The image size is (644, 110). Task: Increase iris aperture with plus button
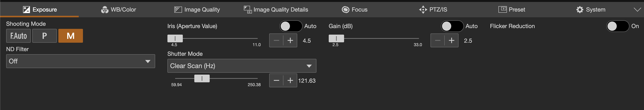click(290, 40)
